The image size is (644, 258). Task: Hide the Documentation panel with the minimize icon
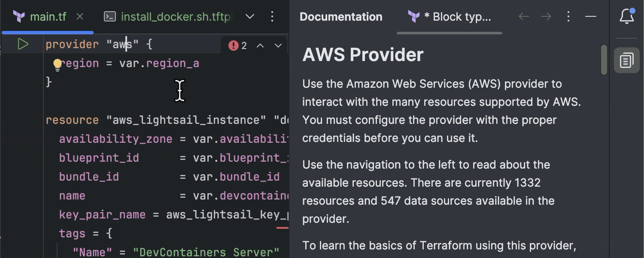pyautogui.click(x=590, y=16)
